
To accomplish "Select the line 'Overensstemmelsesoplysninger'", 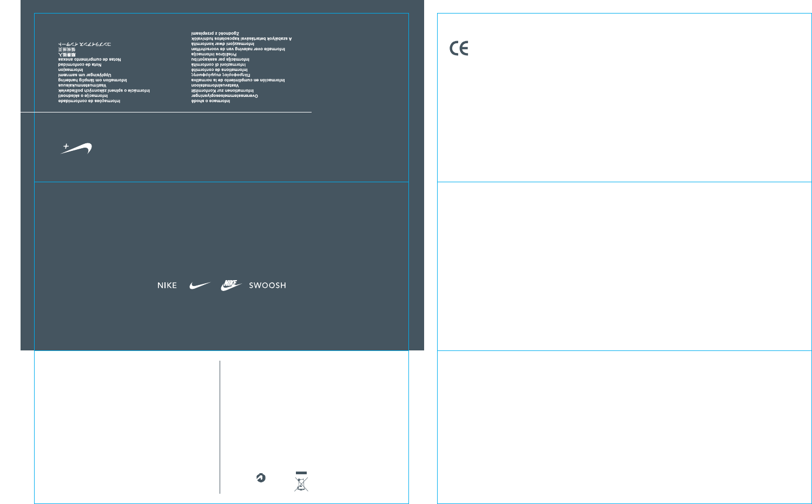I will (225, 96).
